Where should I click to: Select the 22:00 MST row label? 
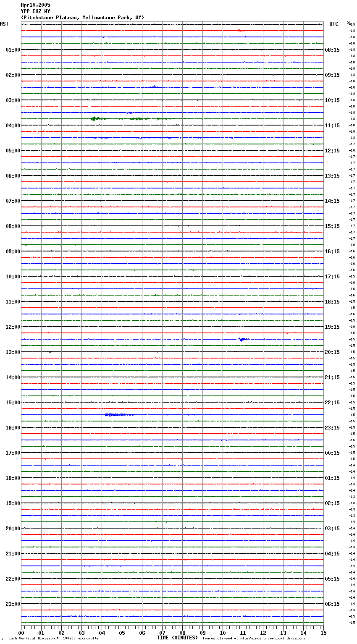[13, 579]
